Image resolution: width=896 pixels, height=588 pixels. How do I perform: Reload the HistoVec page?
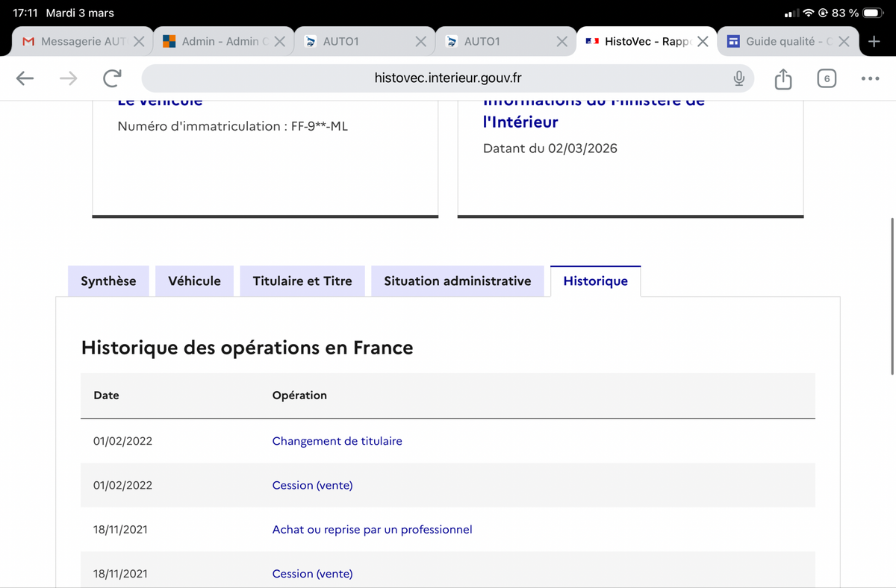pos(112,78)
